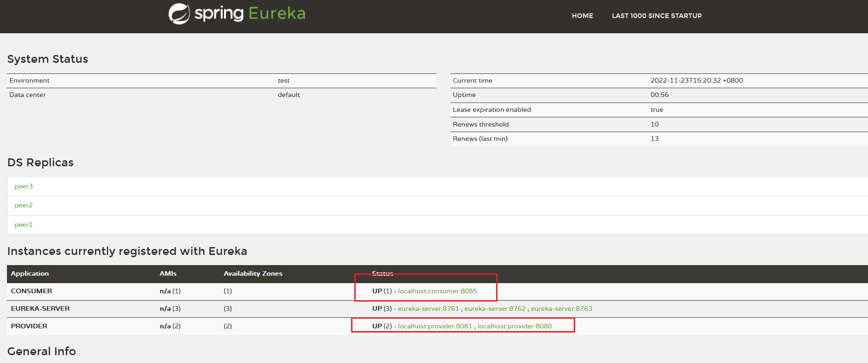Select the PROVIDER application name
Image resolution: width=868 pixels, height=363 pixels.
tap(29, 326)
